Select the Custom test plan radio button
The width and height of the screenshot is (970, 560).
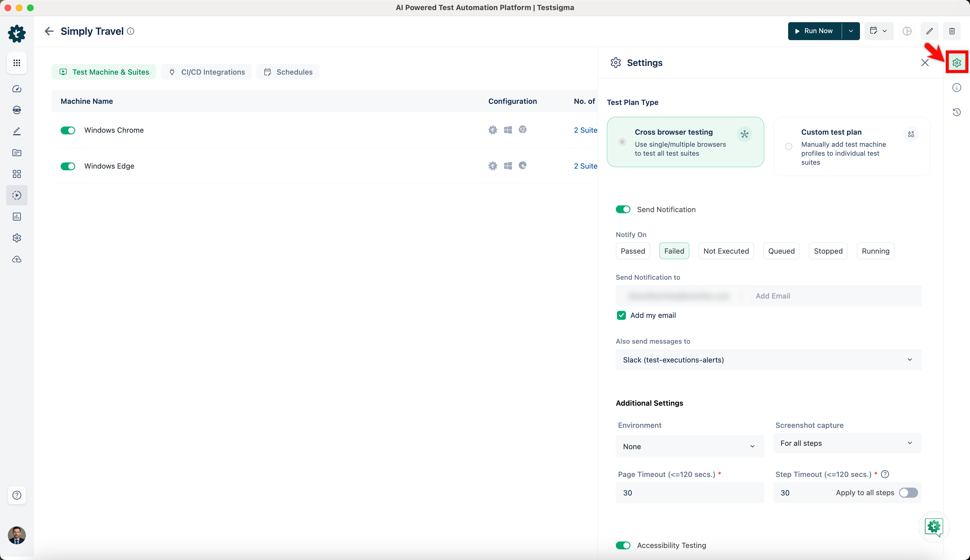[x=788, y=146]
